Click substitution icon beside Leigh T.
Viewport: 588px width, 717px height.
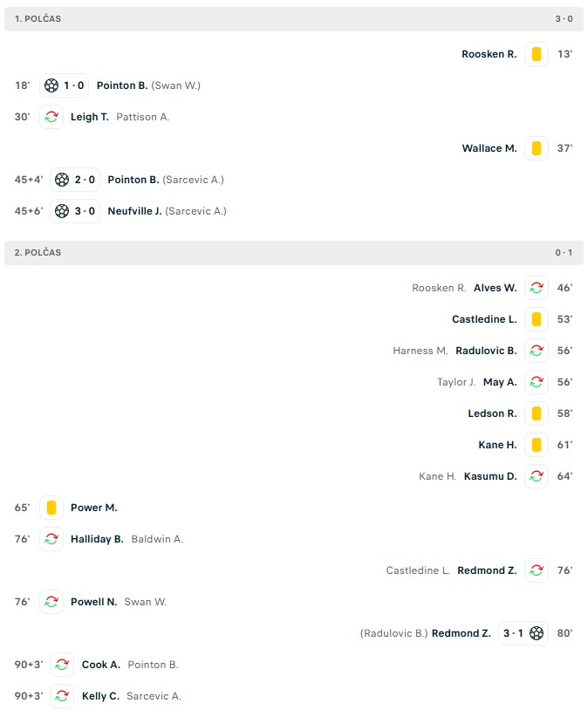(x=51, y=117)
